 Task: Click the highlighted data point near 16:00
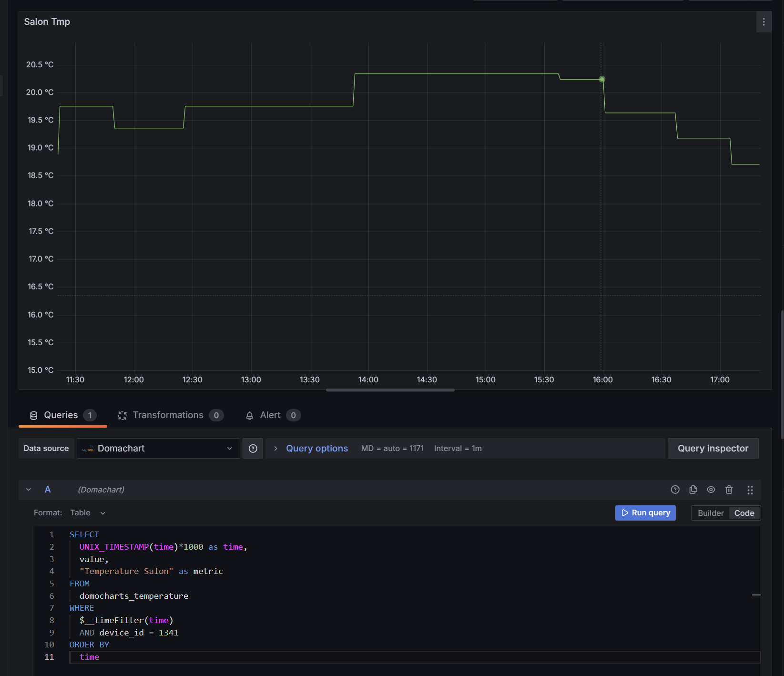(x=602, y=79)
